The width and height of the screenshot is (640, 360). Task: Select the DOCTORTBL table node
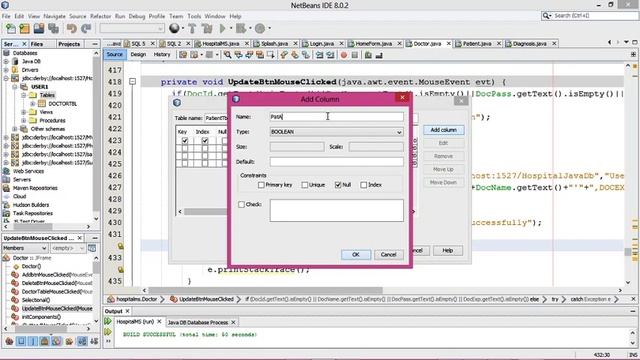point(62,104)
